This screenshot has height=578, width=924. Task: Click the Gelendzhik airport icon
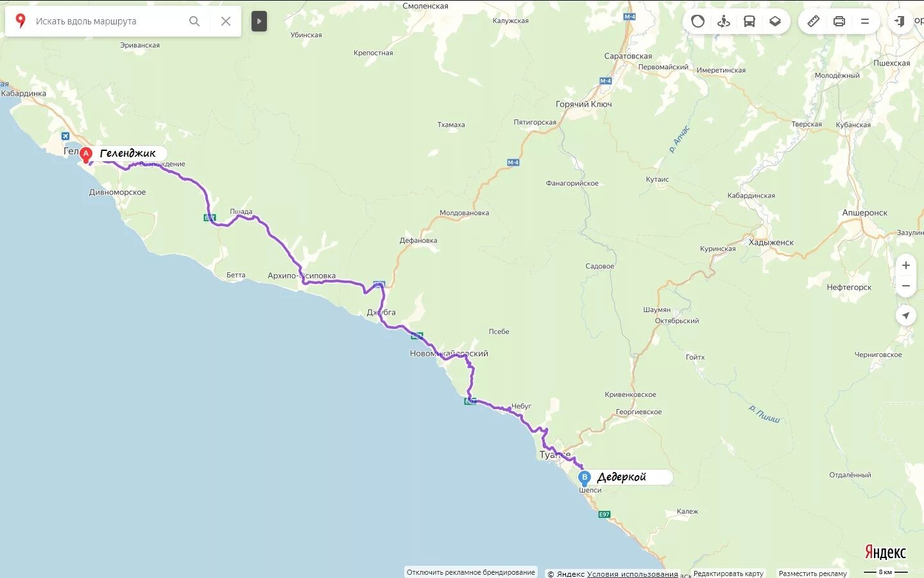pyautogui.click(x=65, y=136)
